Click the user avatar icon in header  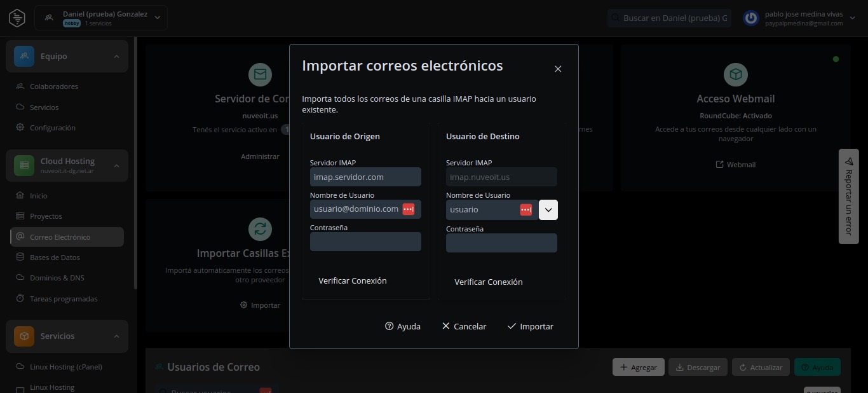point(751,18)
